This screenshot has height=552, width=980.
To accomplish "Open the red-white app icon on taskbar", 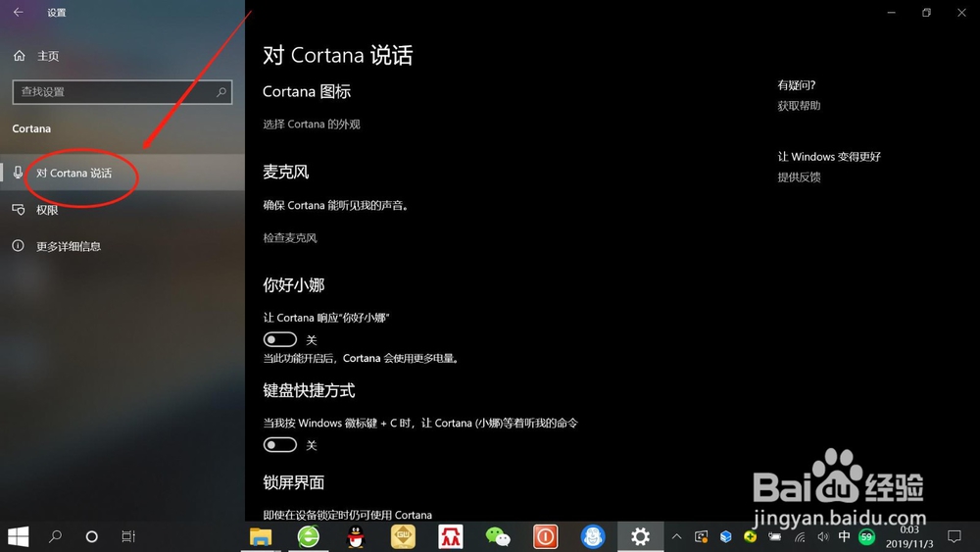I will point(451,536).
